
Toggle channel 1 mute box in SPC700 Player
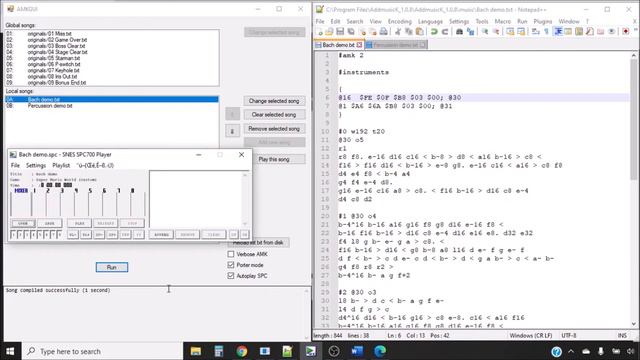pyautogui.click(x=13, y=235)
